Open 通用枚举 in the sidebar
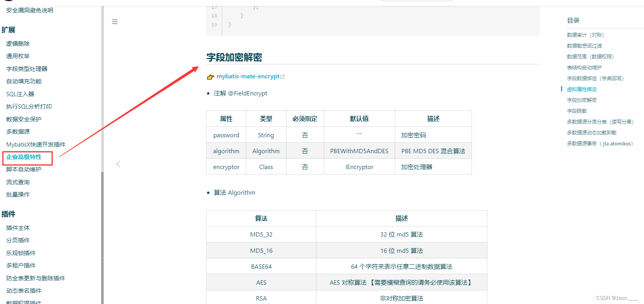The image size is (644, 304). pyautogui.click(x=18, y=56)
